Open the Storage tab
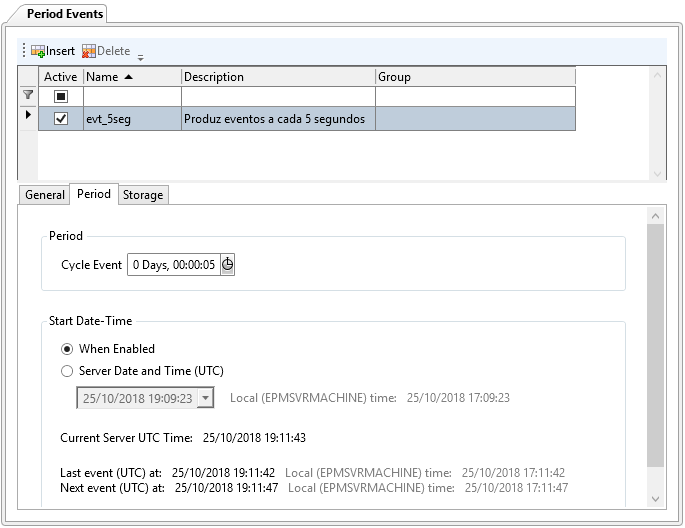685x528 pixels. 143,195
